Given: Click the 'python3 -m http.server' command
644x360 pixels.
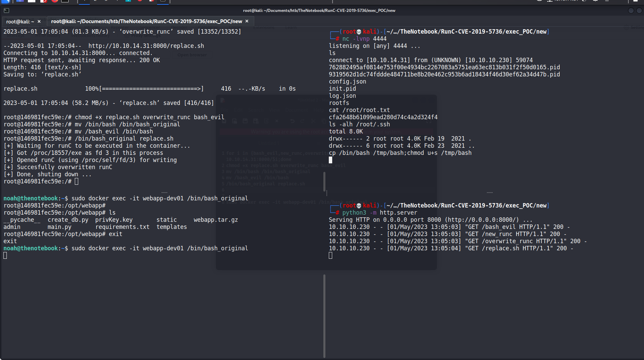Looking at the screenshot, I should (380, 213).
